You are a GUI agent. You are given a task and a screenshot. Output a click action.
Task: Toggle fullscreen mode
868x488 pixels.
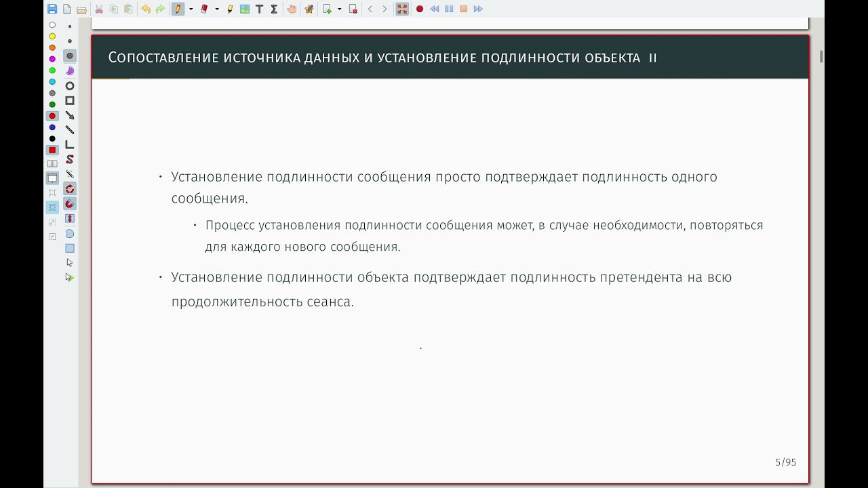click(x=402, y=9)
